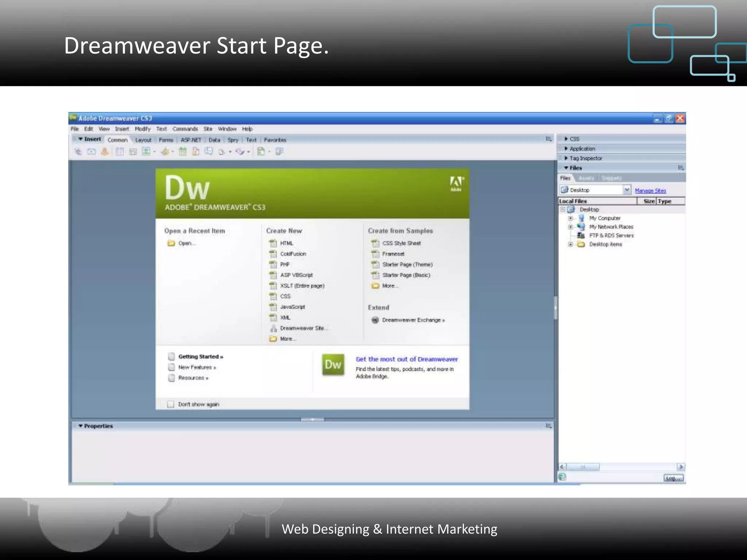This screenshot has height=560, width=747.
Task: Open the Templates icon dropdown arrow
Action: click(270, 152)
